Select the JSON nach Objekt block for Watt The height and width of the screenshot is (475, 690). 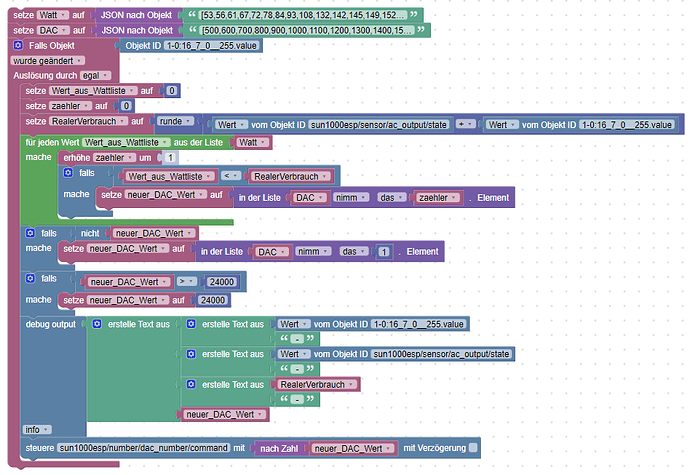point(136,15)
